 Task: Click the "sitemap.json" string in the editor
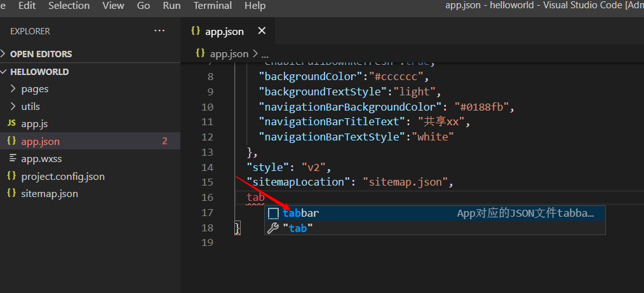pyautogui.click(x=405, y=182)
